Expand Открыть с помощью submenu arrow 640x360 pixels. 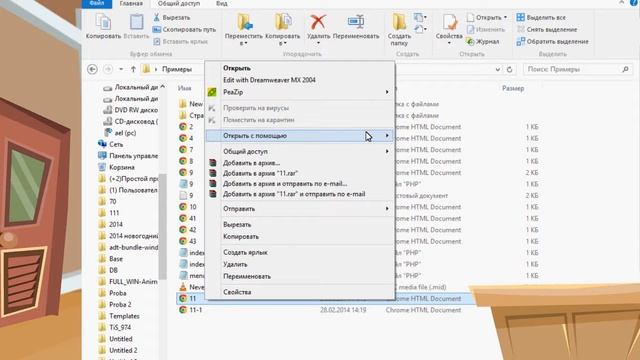[387, 136]
